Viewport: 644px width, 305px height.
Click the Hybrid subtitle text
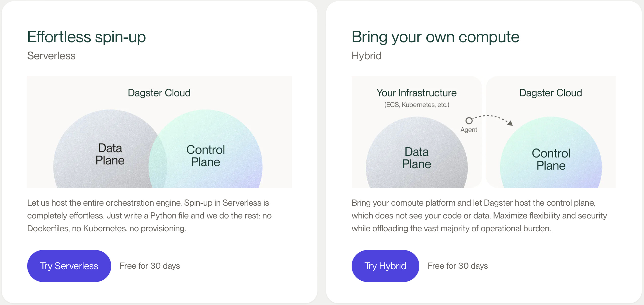(x=366, y=56)
